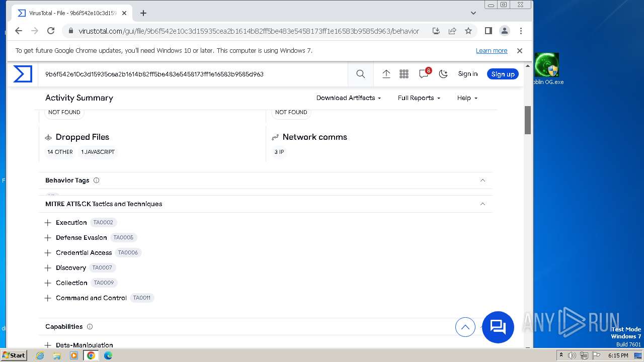Click the upload file icon
Image resolution: width=644 pixels, height=362 pixels.
point(386,74)
